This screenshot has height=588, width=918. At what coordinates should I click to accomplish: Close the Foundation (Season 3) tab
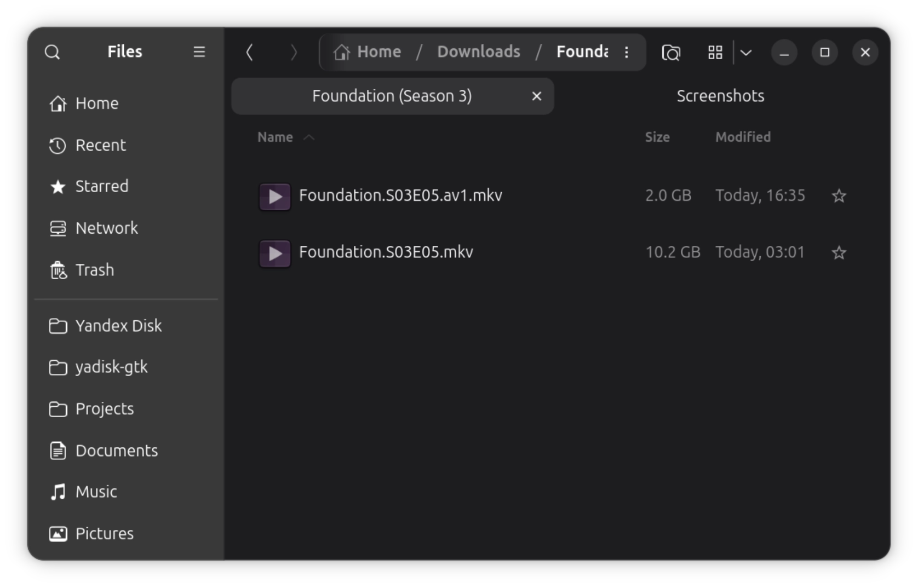(537, 96)
